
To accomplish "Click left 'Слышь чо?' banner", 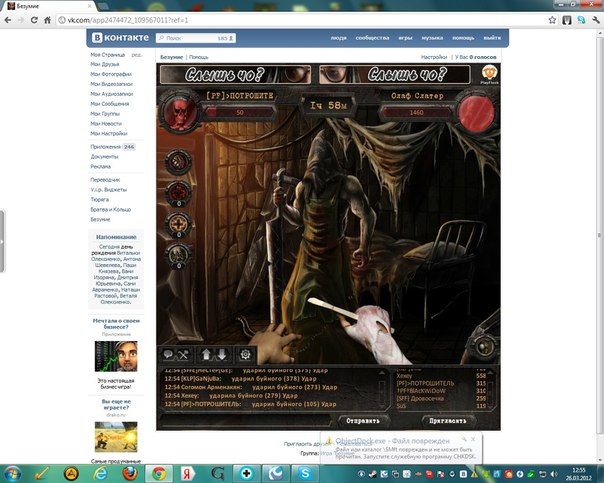I will point(235,74).
